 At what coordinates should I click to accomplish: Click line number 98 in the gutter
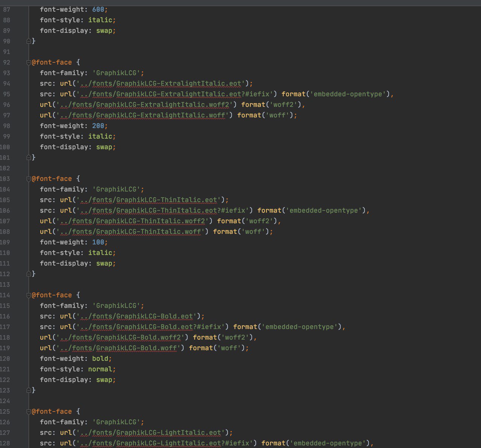click(6, 126)
